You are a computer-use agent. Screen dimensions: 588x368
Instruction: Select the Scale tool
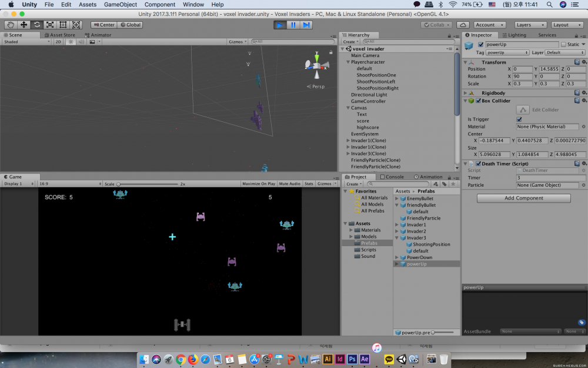tap(50, 25)
